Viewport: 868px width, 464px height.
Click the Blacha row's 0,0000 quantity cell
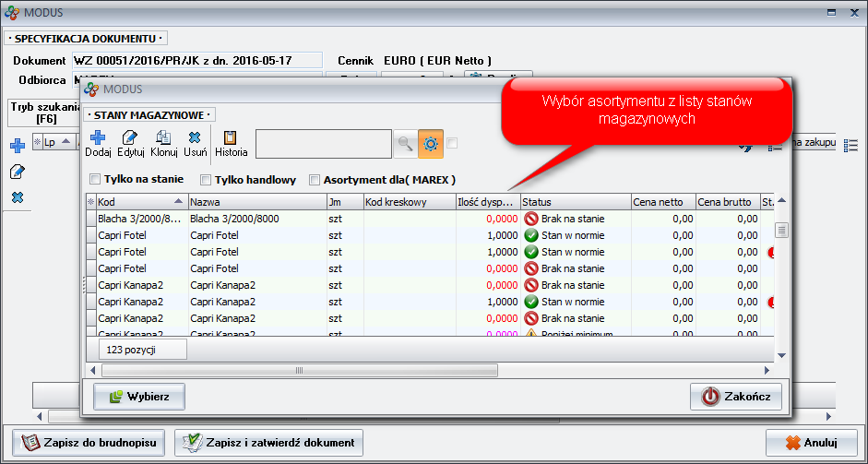488,219
